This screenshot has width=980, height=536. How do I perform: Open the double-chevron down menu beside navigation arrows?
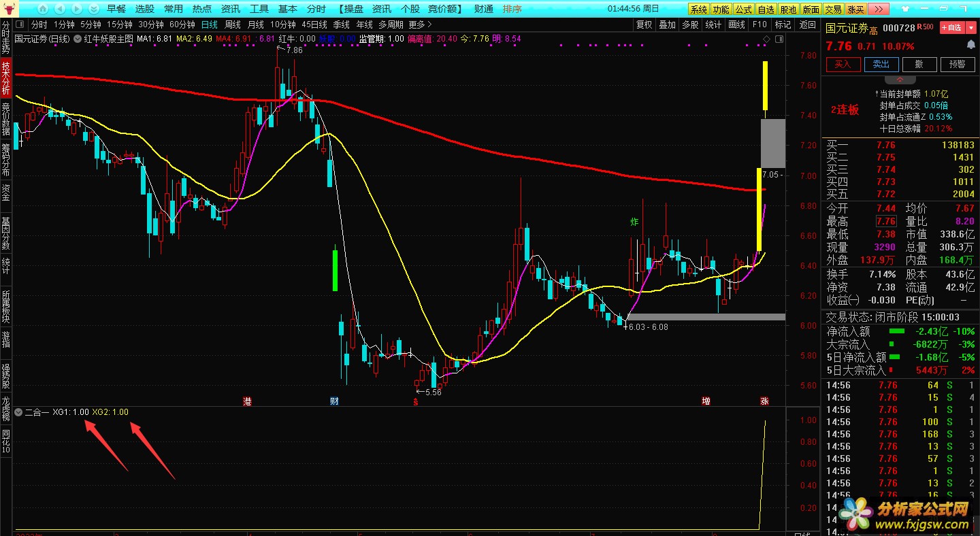pyautogui.click(x=93, y=9)
